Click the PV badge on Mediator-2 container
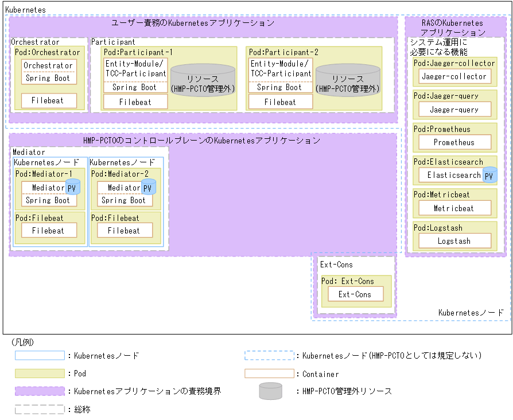 click(149, 187)
